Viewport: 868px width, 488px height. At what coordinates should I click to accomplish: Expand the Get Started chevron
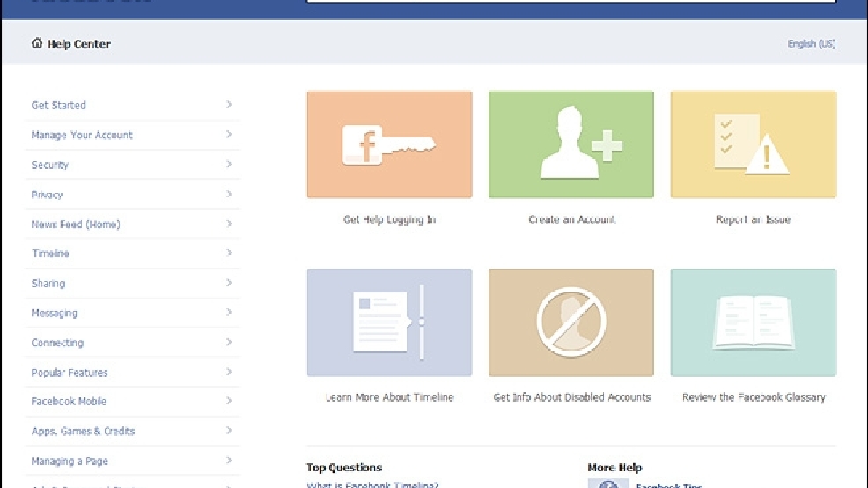pyautogui.click(x=229, y=105)
